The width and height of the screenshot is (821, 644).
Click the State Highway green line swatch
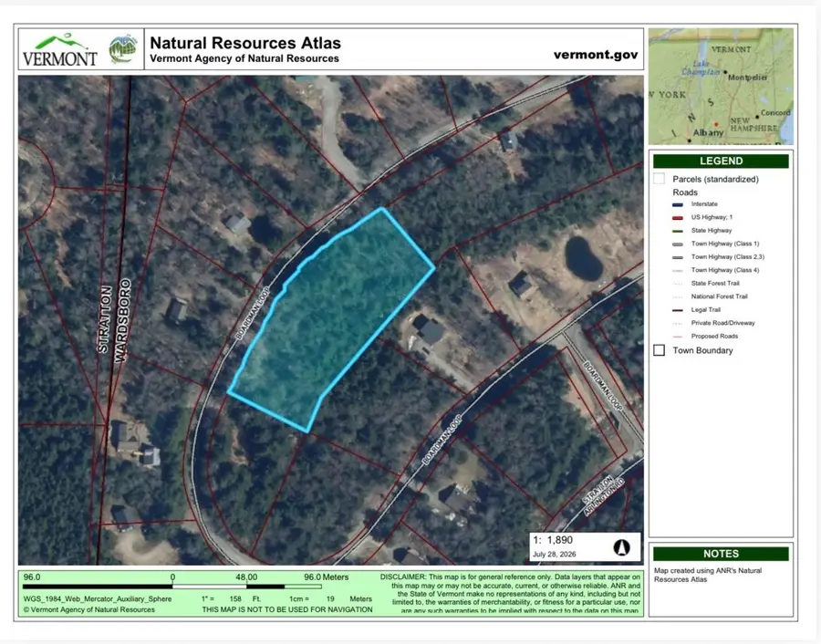pos(678,231)
